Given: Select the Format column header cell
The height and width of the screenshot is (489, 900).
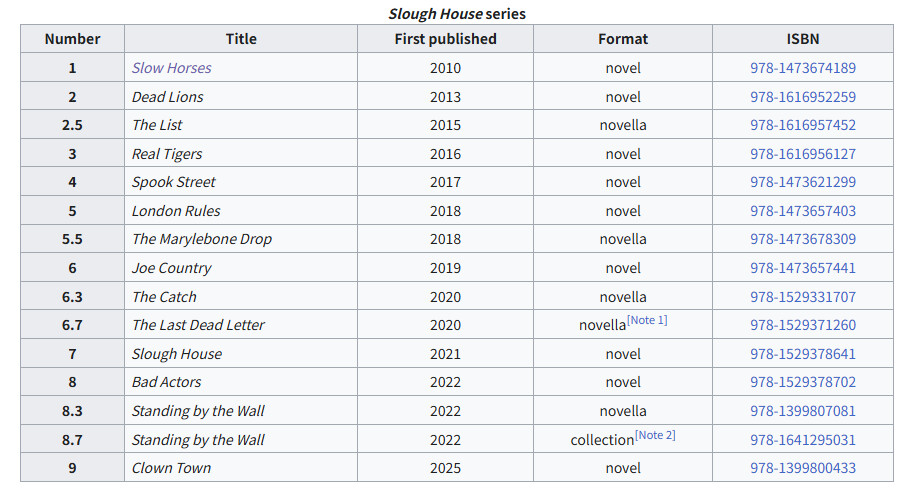Looking at the screenshot, I should (x=623, y=39).
